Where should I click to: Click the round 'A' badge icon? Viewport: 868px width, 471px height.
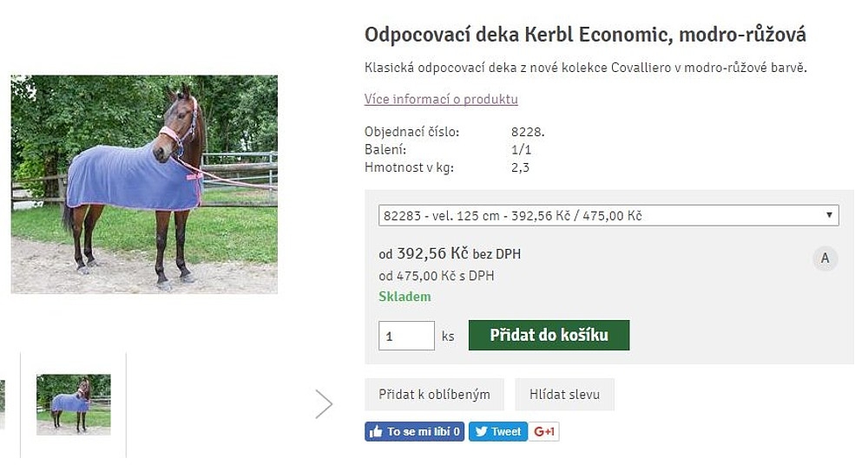pyautogui.click(x=825, y=258)
